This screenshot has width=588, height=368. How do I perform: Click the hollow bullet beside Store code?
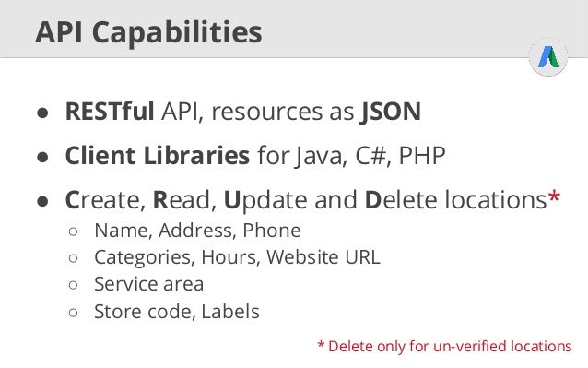(74, 312)
